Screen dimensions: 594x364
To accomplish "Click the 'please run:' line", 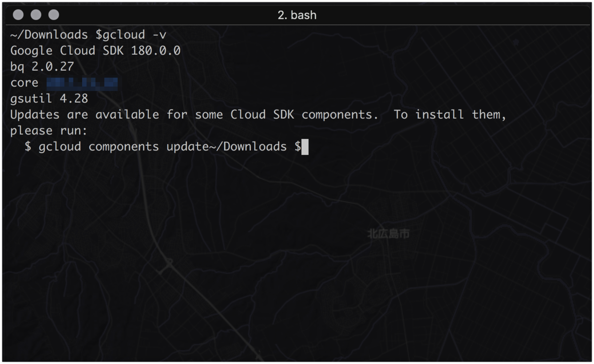I will [x=48, y=131].
